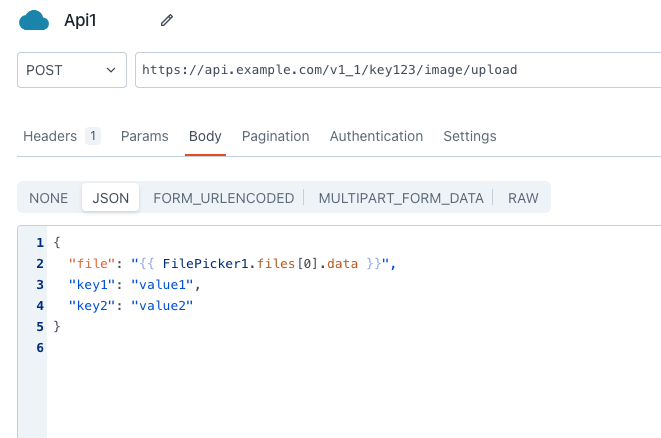Click the FilePicker1.files[0].data binding in editor
The height and width of the screenshot is (438, 661).
coord(275,264)
